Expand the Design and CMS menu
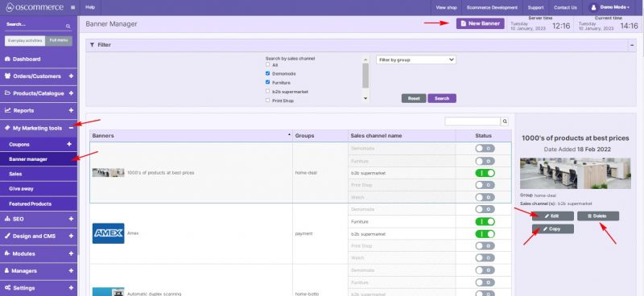Image resolution: width=644 pixels, height=296 pixels. click(x=71, y=236)
